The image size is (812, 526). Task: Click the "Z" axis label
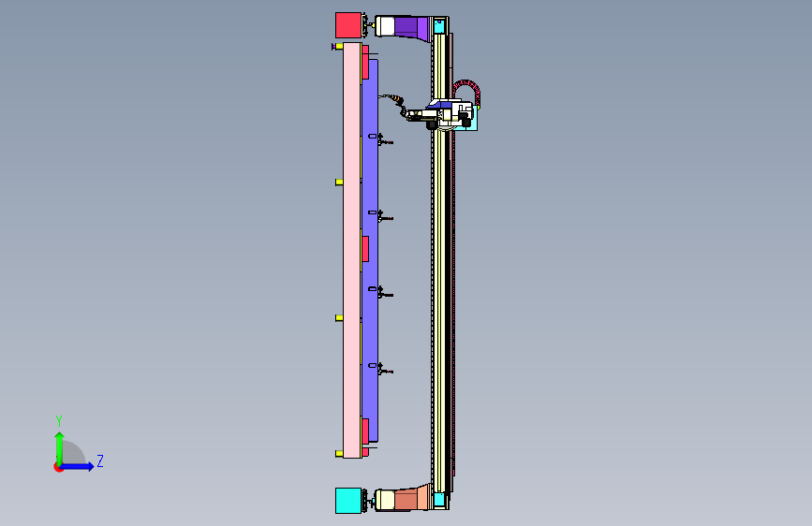point(100,460)
